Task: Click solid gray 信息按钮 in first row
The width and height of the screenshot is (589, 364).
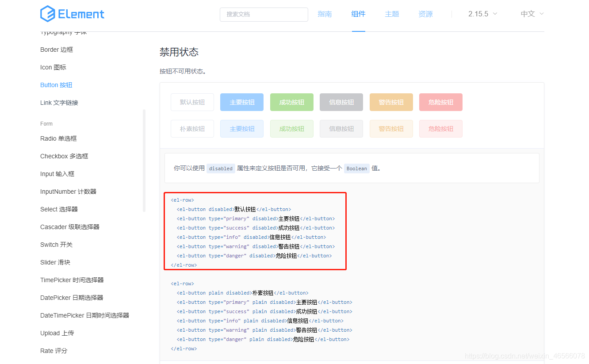Action: 341,102
